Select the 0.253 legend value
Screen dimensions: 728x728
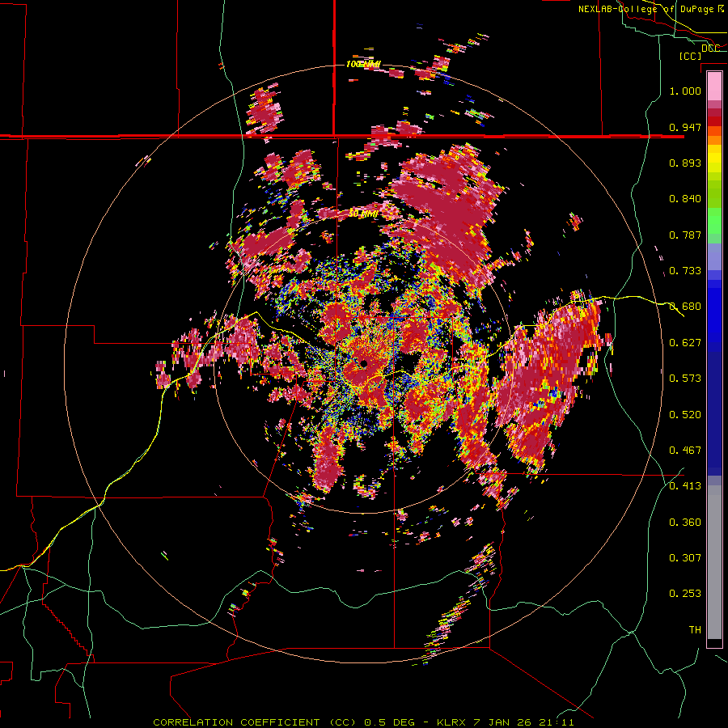pos(685,594)
